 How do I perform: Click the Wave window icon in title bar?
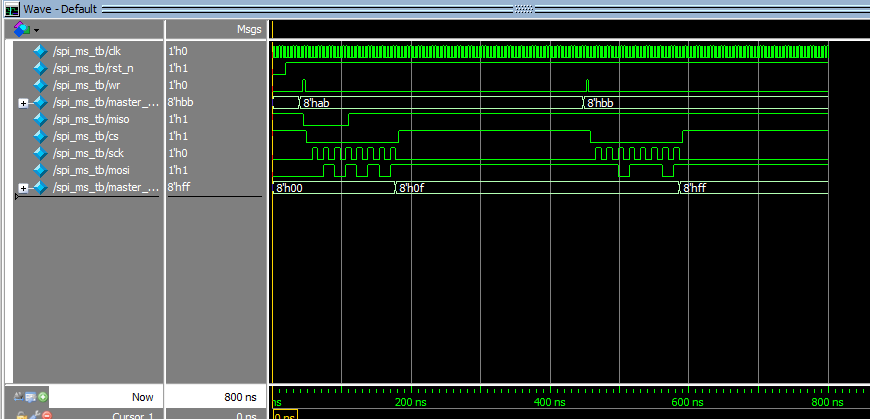click(12, 8)
